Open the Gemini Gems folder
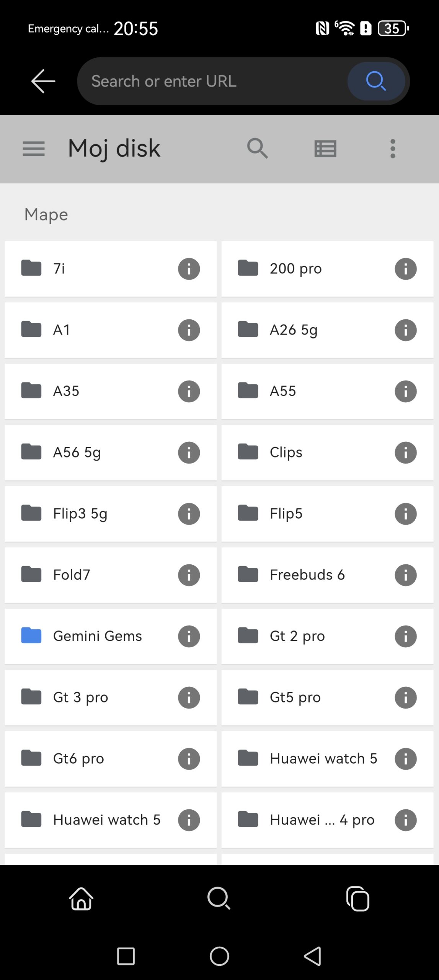Screen dimensions: 439x980 (x=97, y=636)
